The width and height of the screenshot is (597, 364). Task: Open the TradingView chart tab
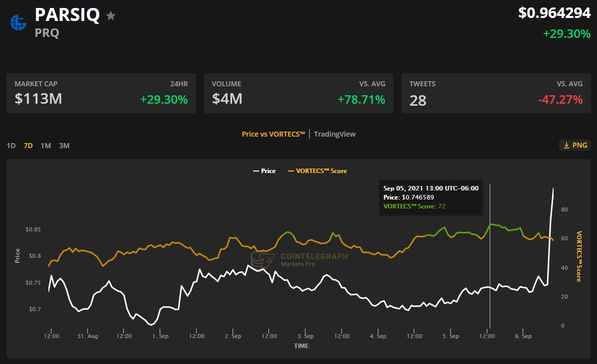(334, 134)
